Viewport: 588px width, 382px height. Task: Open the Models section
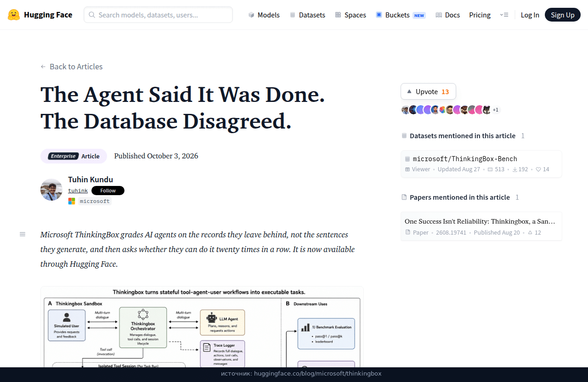[x=264, y=15]
